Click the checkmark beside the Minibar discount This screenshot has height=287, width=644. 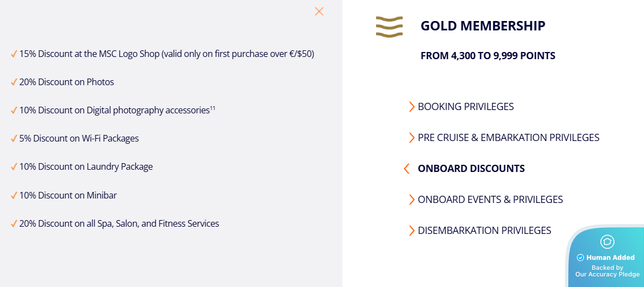click(x=14, y=195)
